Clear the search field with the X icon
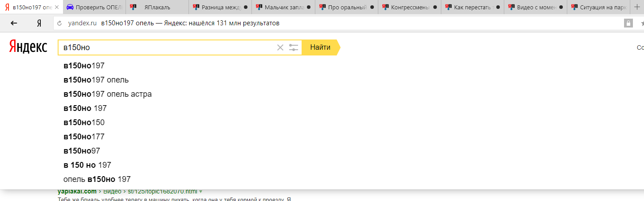 tap(280, 47)
